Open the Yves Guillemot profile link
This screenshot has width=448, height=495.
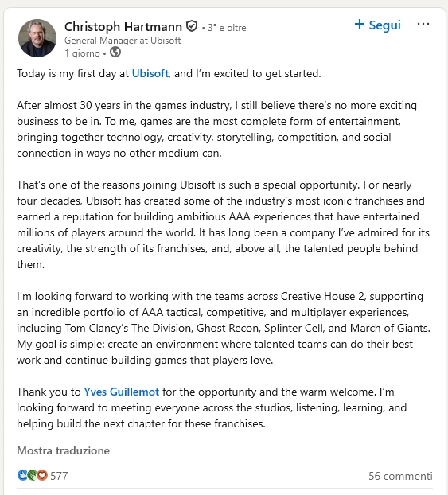click(121, 392)
